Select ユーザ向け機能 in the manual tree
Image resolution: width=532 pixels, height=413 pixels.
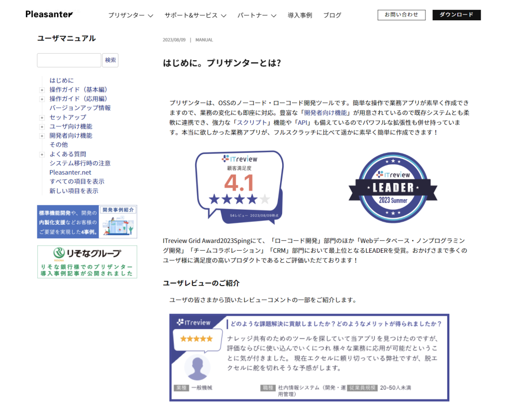pyautogui.click(x=71, y=126)
